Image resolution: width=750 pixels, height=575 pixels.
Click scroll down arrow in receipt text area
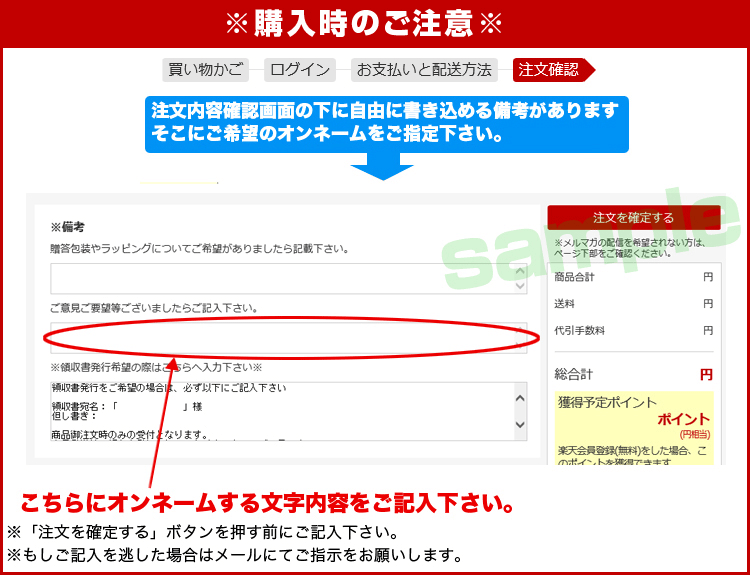[519, 426]
